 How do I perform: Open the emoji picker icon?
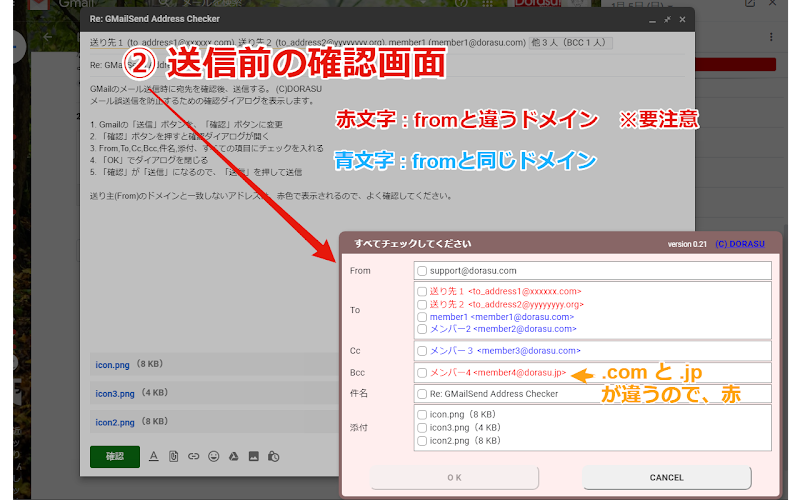(214, 457)
